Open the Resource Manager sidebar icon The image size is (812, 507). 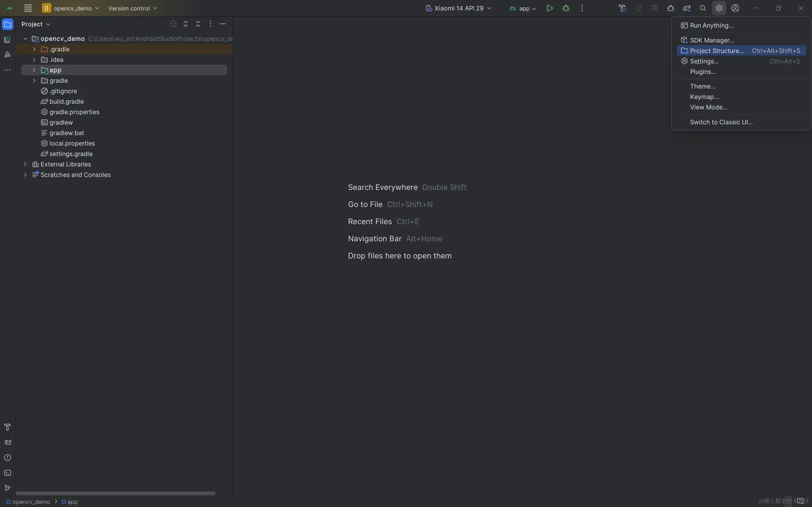pos(7,40)
